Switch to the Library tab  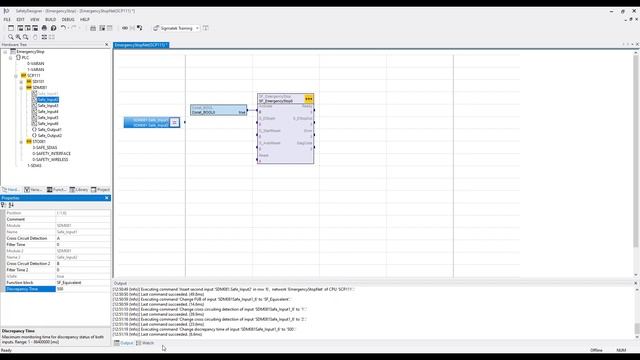click(79, 190)
